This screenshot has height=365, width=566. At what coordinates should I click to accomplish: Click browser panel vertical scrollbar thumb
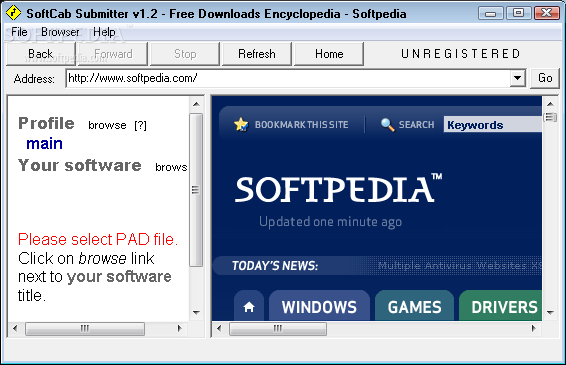pyautogui.click(x=550, y=117)
